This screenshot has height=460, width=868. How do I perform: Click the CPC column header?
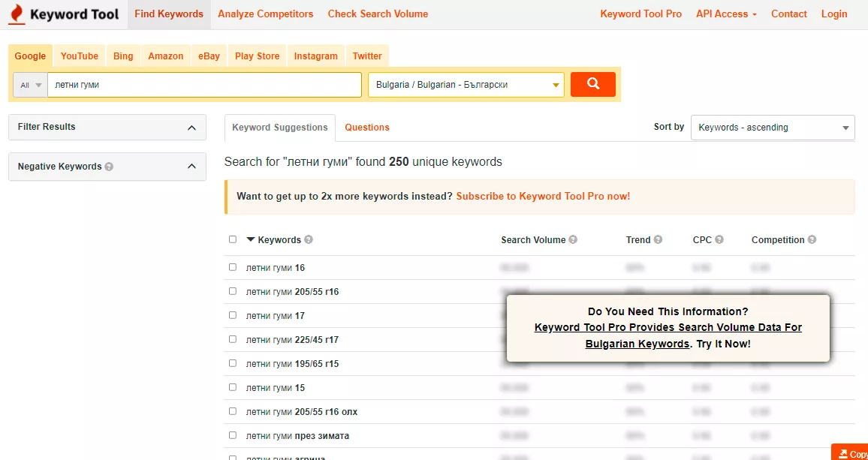pyautogui.click(x=702, y=239)
